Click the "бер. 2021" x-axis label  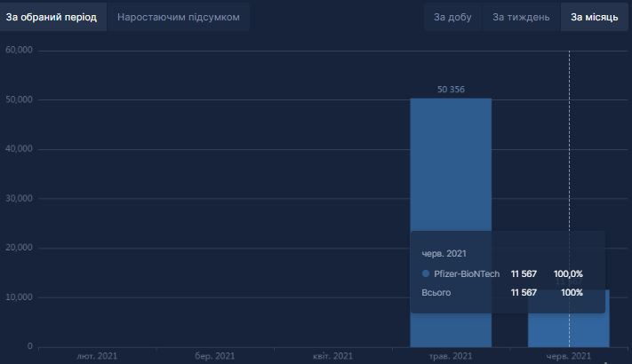pyautogui.click(x=214, y=356)
